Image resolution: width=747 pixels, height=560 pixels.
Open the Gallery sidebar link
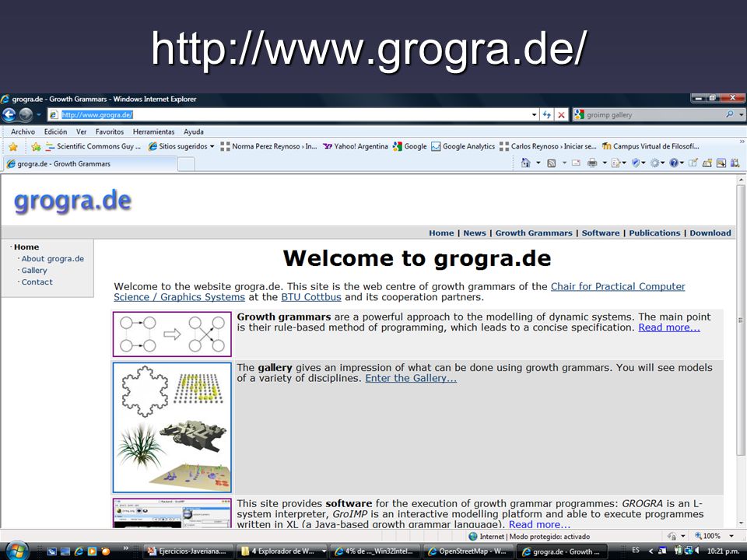(x=34, y=271)
